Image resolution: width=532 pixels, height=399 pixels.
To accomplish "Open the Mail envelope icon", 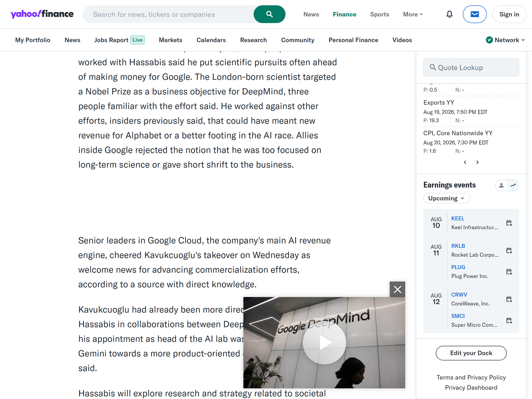I will click(474, 14).
